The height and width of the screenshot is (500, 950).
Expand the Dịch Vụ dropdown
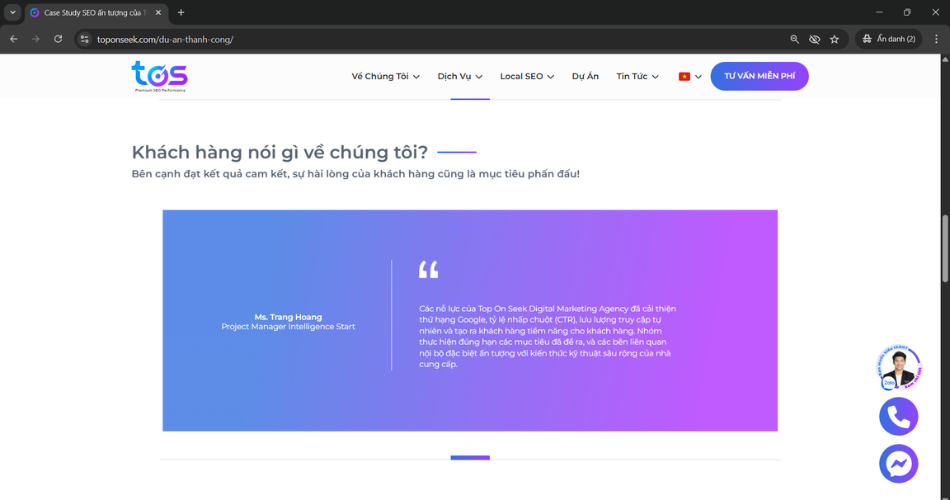click(x=460, y=76)
